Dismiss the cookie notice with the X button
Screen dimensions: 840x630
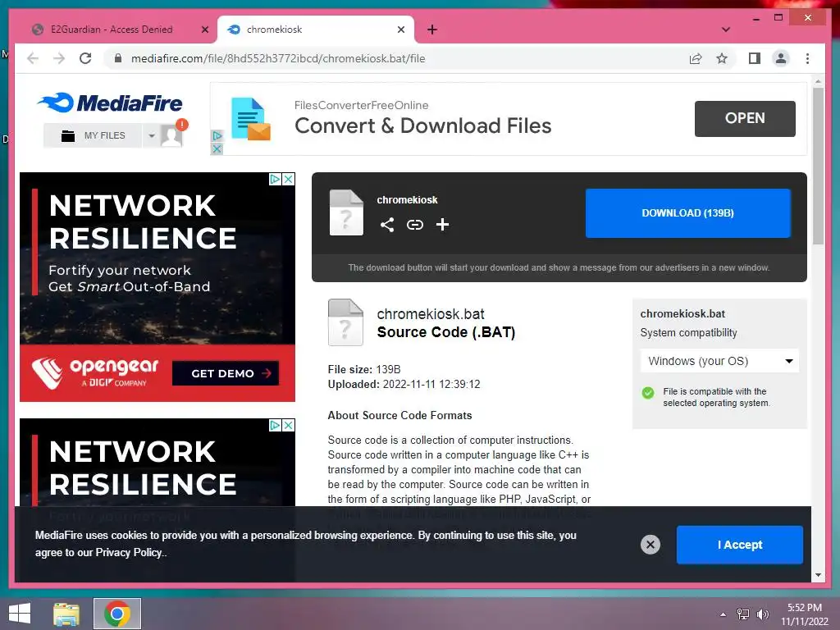click(x=651, y=545)
